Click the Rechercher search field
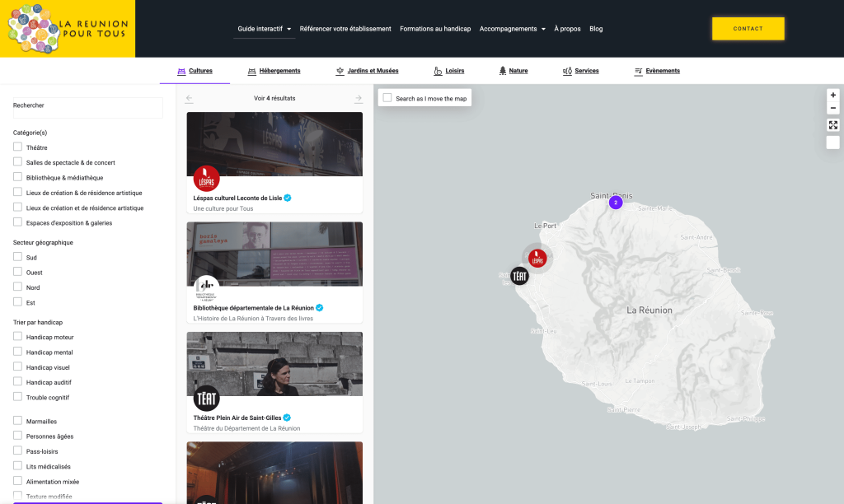 click(x=87, y=108)
